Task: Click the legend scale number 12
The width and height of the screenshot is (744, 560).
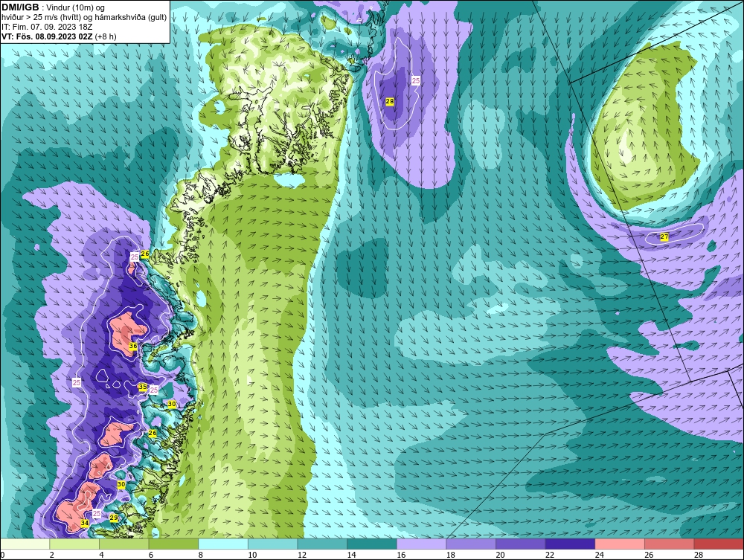Action: tap(301, 555)
